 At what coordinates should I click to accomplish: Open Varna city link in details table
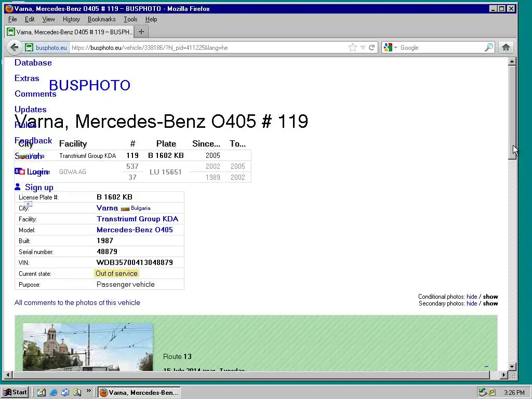coord(107,208)
